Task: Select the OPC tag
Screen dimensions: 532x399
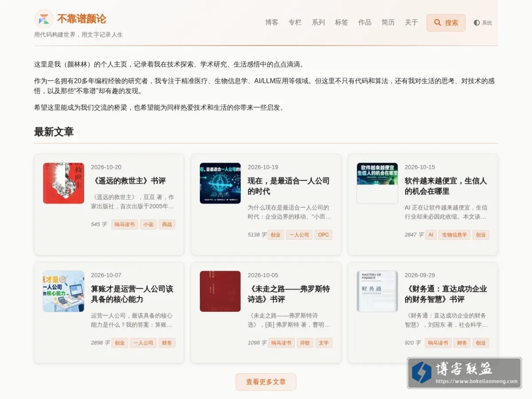Action: tap(324, 235)
